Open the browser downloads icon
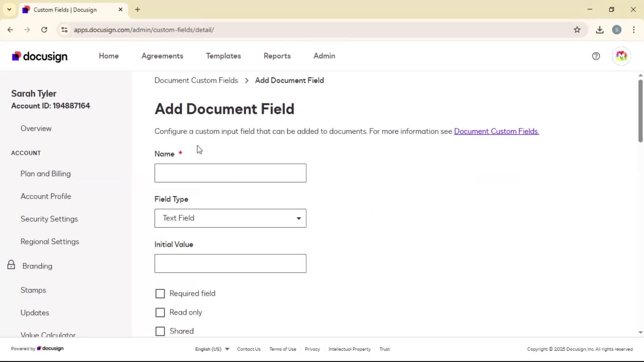644x362 pixels. (600, 30)
